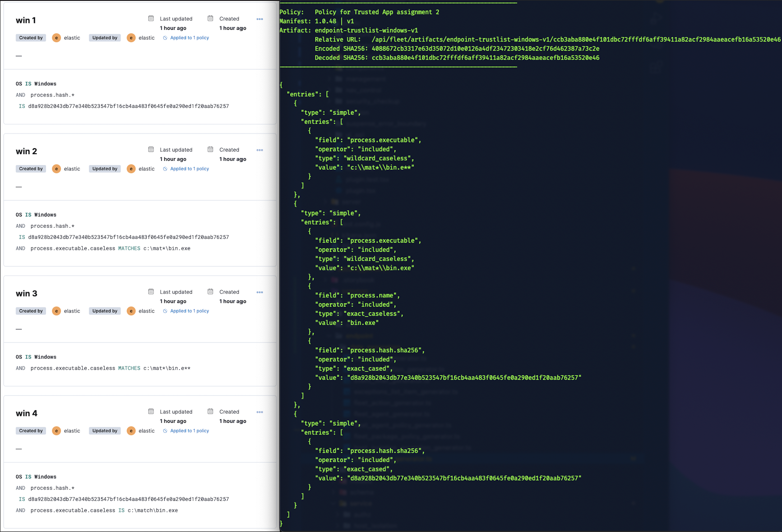Click Manifest 1.0.48 line in terminal
782x532 pixels.
point(317,21)
